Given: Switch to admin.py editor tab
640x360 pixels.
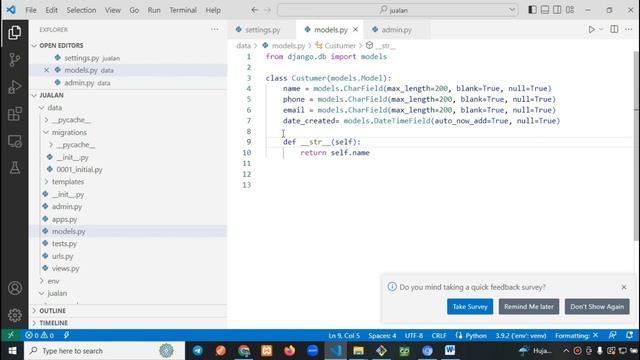Looking at the screenshot, I should coord(396,29).
